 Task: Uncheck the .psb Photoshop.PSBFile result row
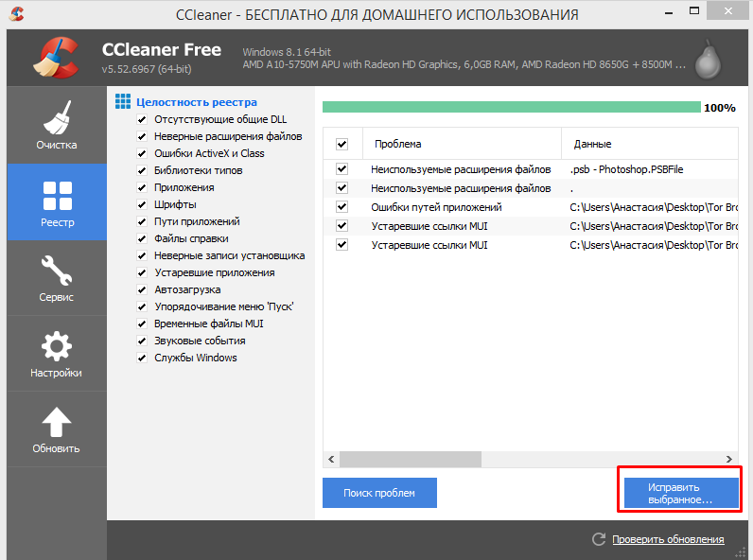coord(341,169)
